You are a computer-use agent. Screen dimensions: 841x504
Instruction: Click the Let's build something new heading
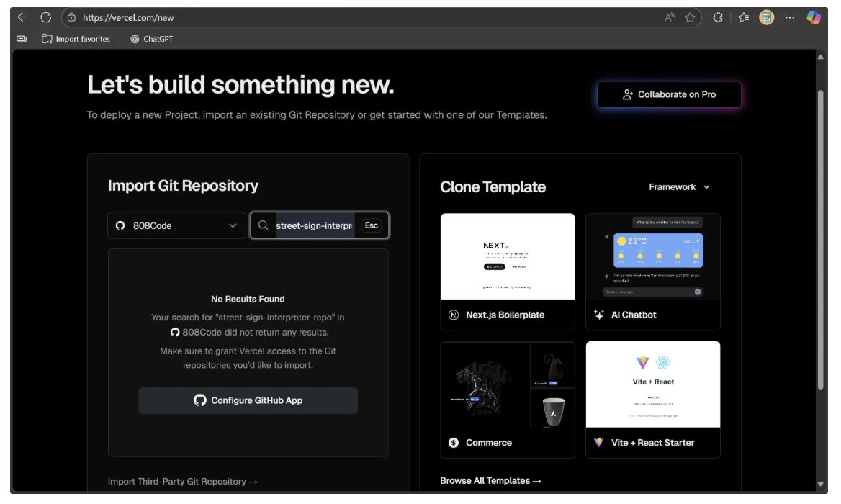click(240, 85)
